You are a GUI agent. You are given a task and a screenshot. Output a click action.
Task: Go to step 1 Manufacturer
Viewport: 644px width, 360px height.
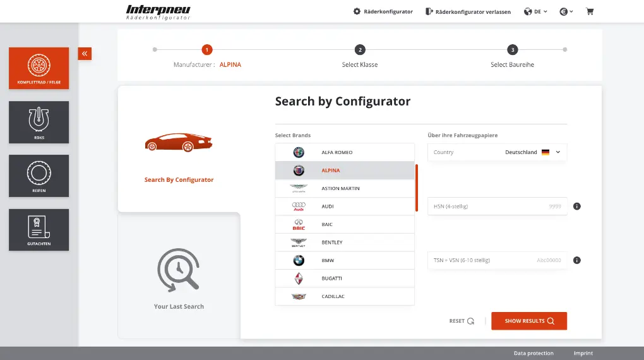207,50
